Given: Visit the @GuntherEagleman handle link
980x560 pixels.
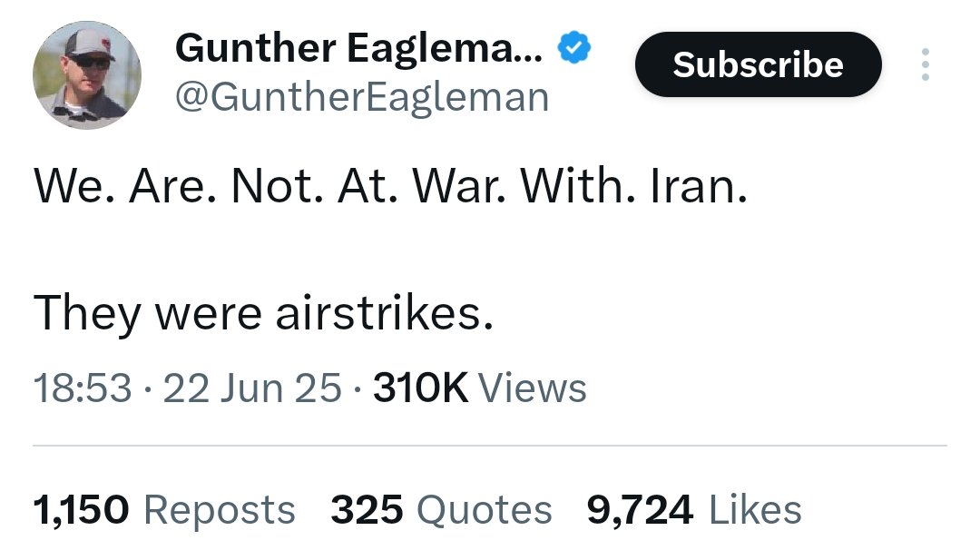Looking at the screenshot, I should (x=362, y=97).
